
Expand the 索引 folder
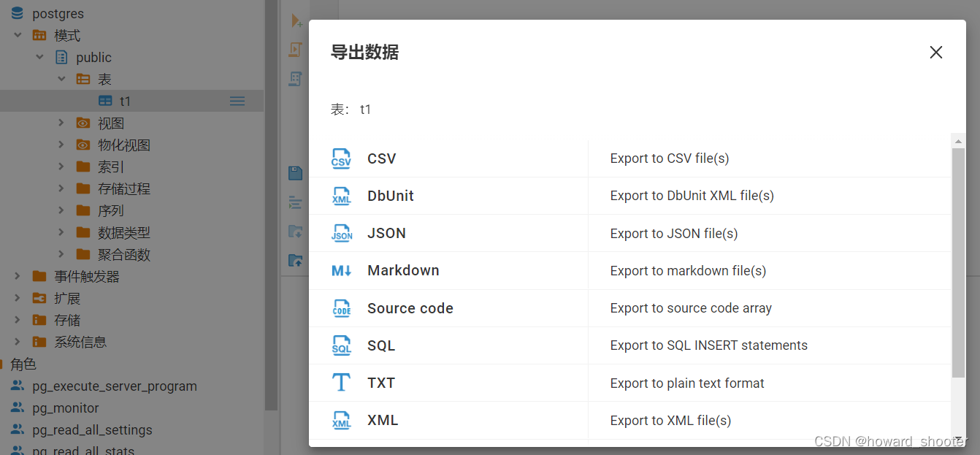[61, 167]
